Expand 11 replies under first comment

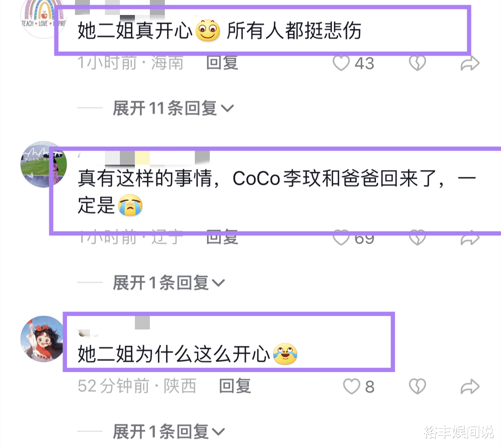tap(173, 108)
